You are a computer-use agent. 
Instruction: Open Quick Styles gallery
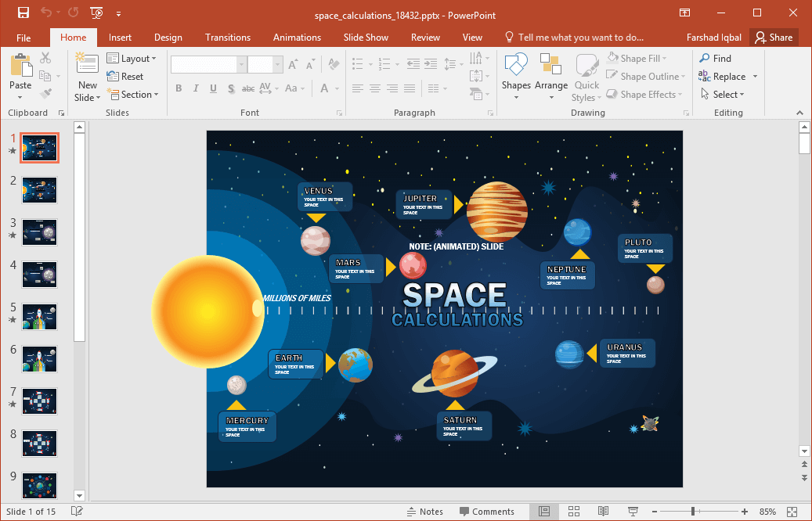586,77
